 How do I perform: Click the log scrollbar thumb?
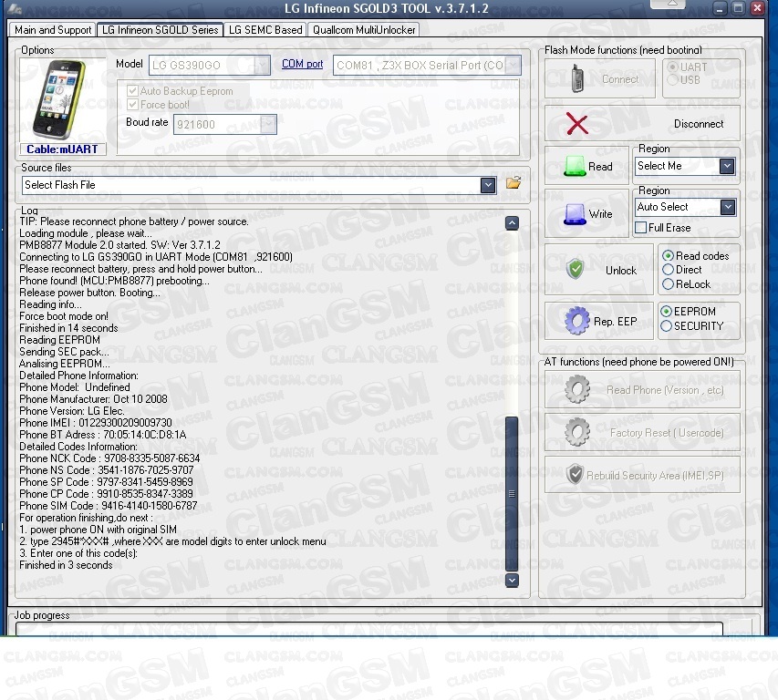[512, 493]
